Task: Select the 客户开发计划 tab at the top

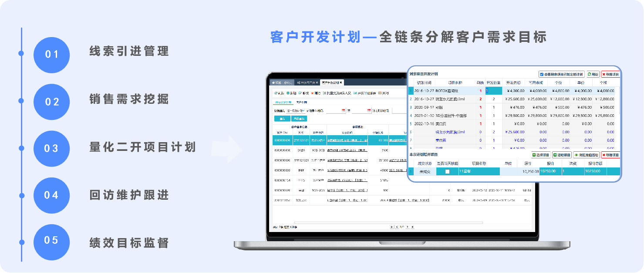Action: (x=330, y=82)
